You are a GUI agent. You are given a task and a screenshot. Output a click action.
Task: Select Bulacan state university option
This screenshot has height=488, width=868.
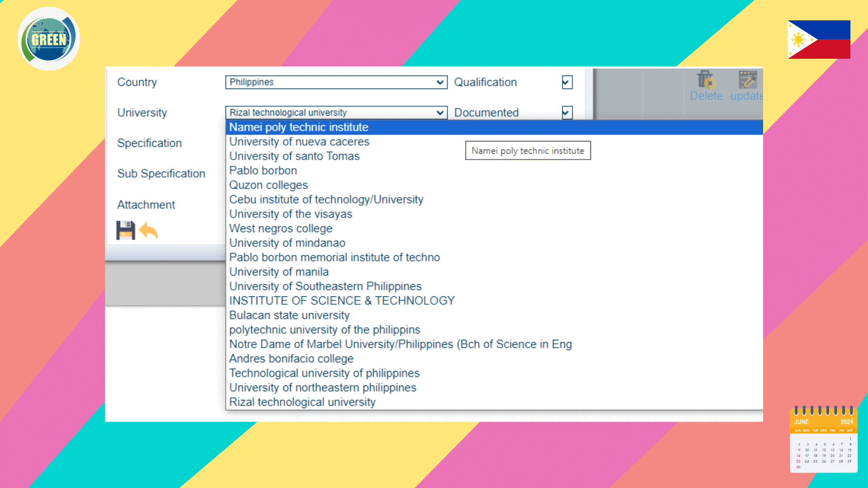[x=289, y=315]
